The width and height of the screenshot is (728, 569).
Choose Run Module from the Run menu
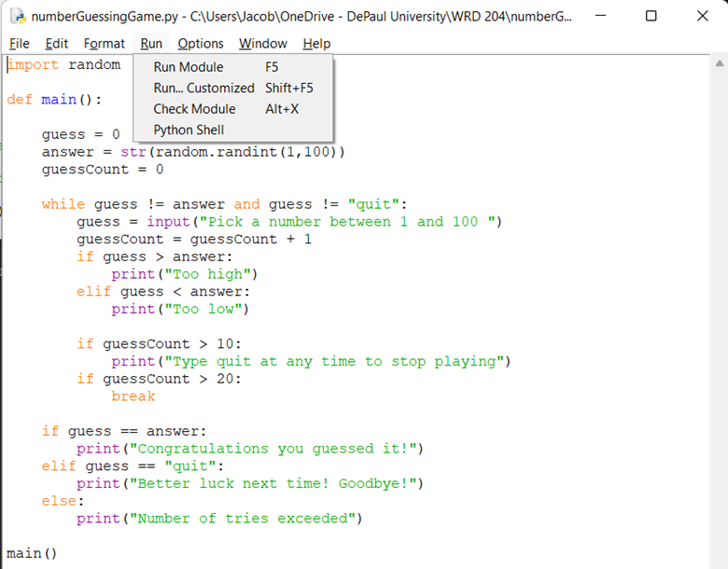tap(233, 67)
